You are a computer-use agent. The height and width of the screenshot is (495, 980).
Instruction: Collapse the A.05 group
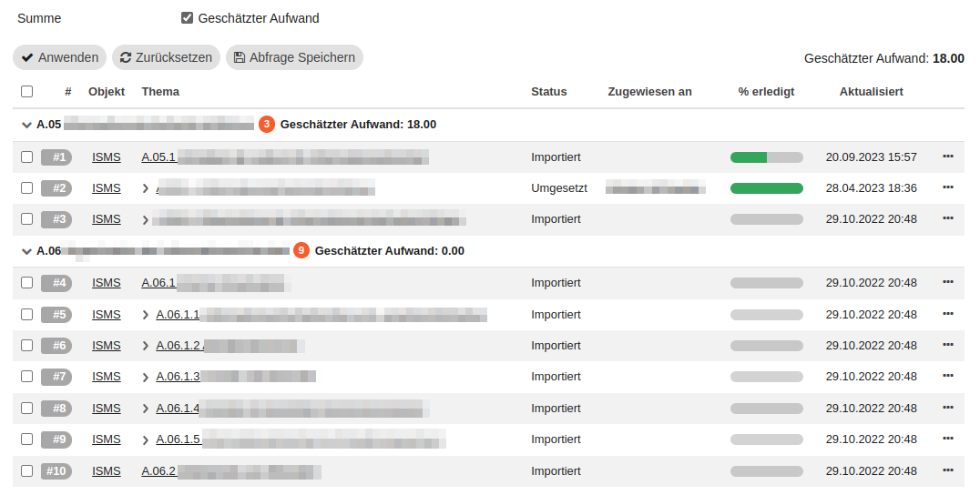point(26,125)
